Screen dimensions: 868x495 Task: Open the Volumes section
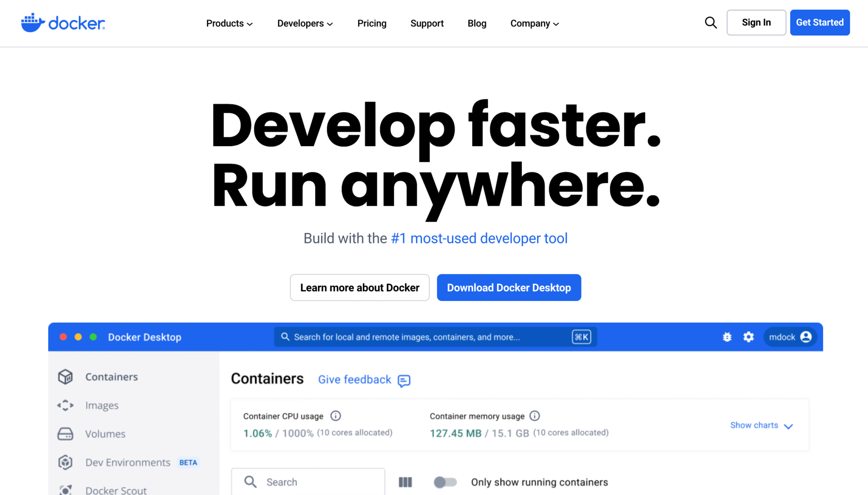(x=105, y=434)
